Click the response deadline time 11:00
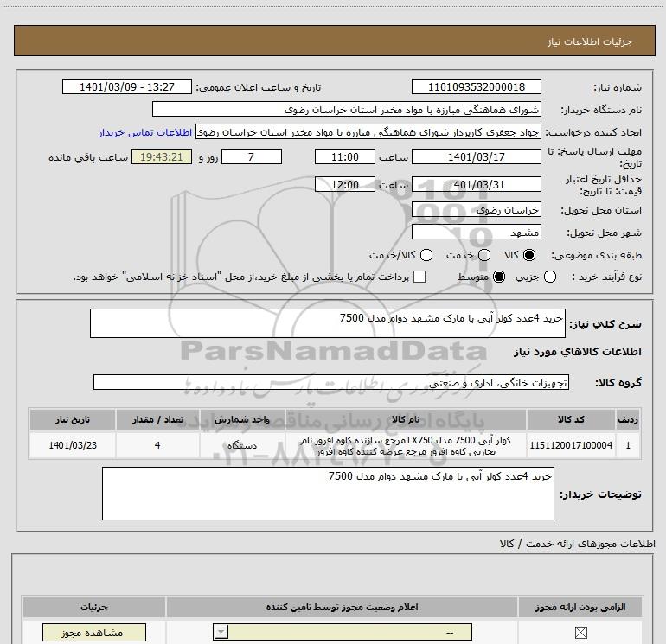This screenshot has height=644, width=666. [x=345, y=157]
